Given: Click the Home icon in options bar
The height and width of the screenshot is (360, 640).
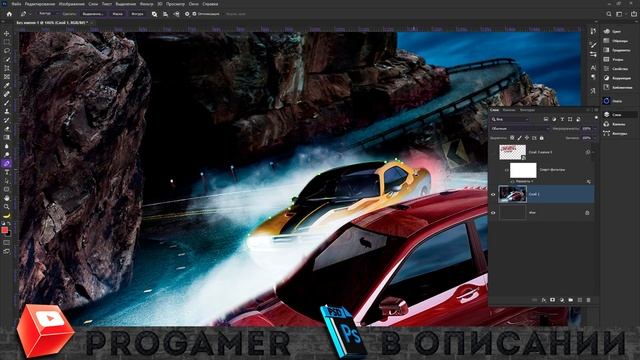Looking at the screenshot, I should (x=9, y=14).
